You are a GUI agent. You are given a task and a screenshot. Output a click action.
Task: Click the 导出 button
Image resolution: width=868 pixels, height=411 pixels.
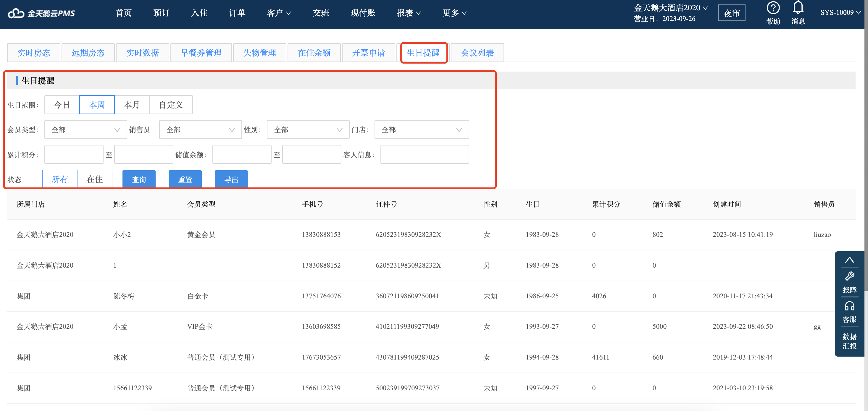pyautogui.click(x=231, y=179)
